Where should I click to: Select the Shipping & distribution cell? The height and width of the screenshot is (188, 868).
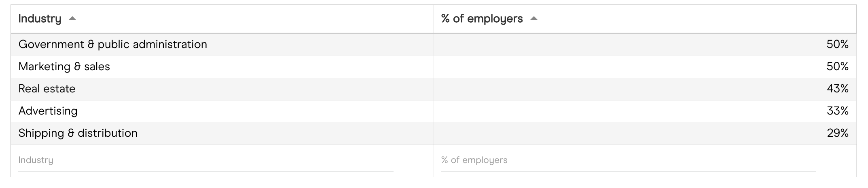[78, 133]
